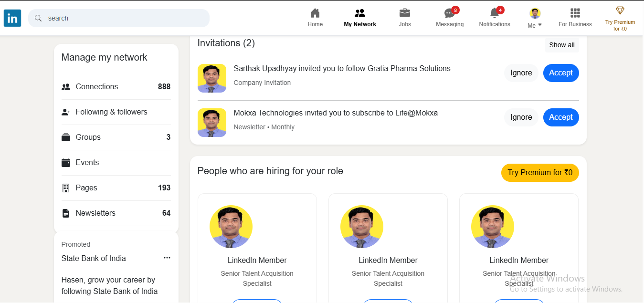
Task: Click the Groups icon in sidebar
Action: pyautogui.click(x=66, y=137)
